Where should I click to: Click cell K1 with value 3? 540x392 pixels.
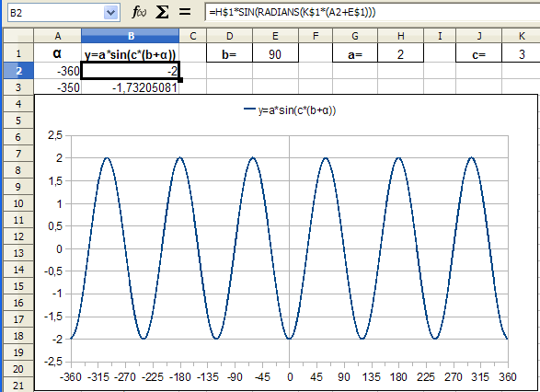click(x=521, y=53)
